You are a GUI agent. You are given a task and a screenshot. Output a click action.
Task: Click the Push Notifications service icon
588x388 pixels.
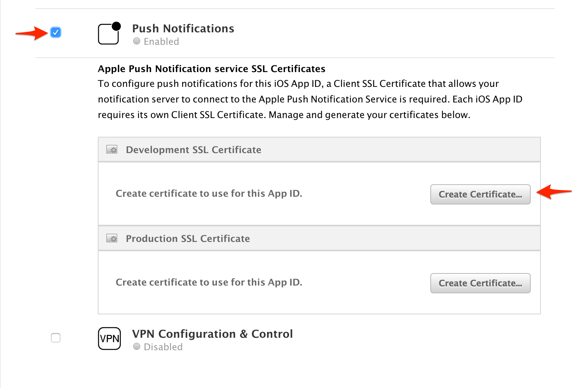(x=109, y=33)
